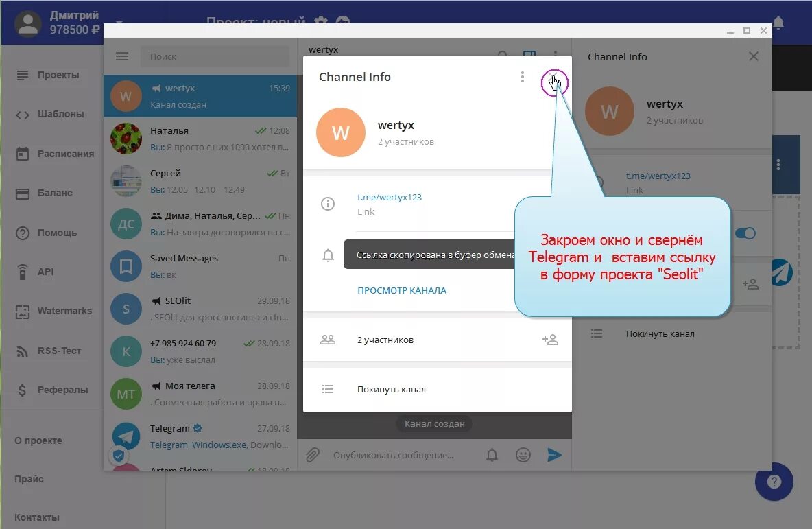Click notifications bell in Channel Info dialog
The image size is (812, 529).
pos(328,255)
